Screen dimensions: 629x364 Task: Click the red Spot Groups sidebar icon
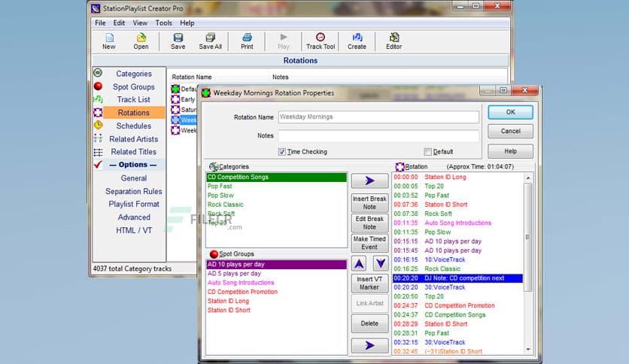point(98,86)
